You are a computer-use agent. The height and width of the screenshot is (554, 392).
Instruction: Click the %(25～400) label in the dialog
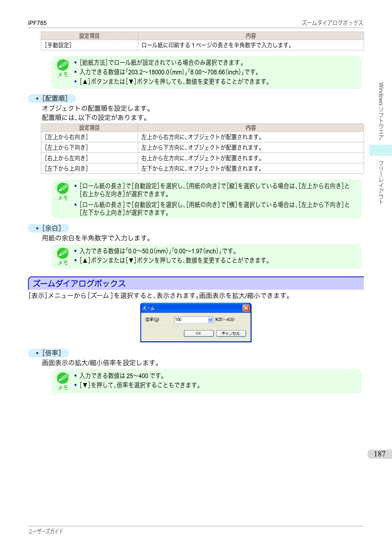coord(225,319)
